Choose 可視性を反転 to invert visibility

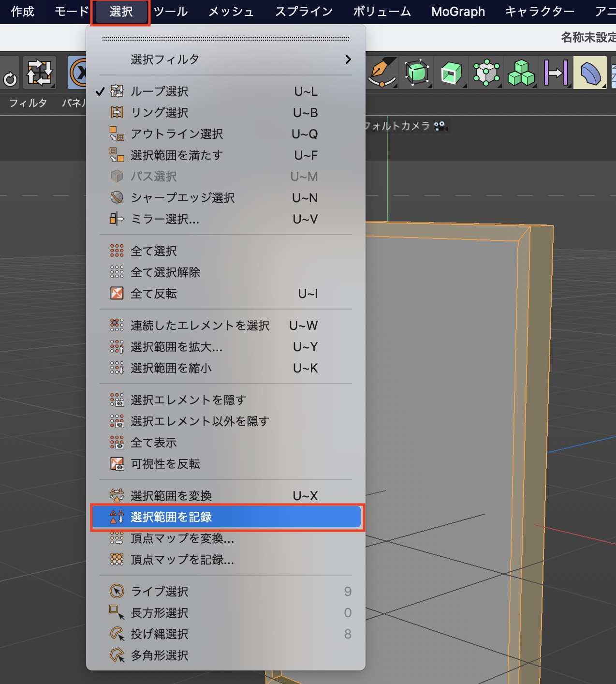(x=165, y=464)
